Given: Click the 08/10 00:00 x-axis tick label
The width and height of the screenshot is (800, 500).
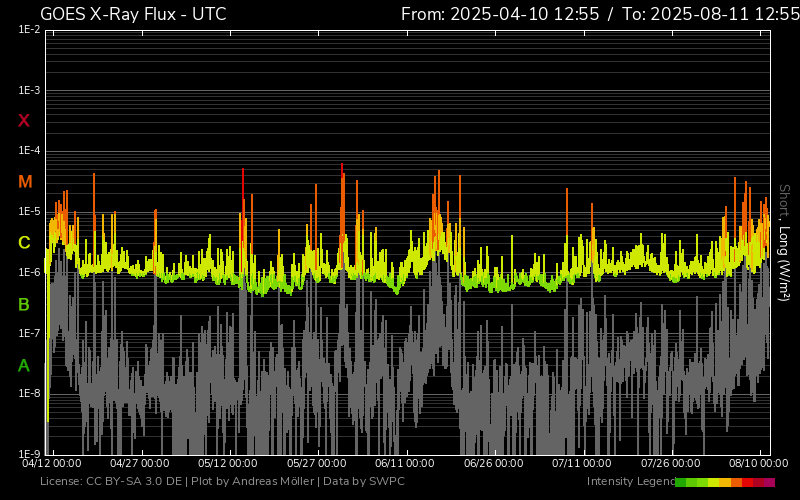Looking at the screenshot, I should (x=757, y=464).
